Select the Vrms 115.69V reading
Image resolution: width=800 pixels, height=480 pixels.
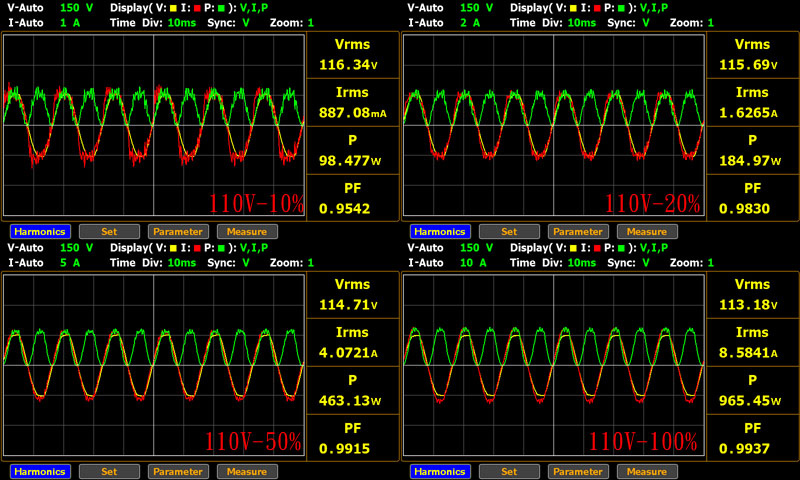tap(753, 55)
